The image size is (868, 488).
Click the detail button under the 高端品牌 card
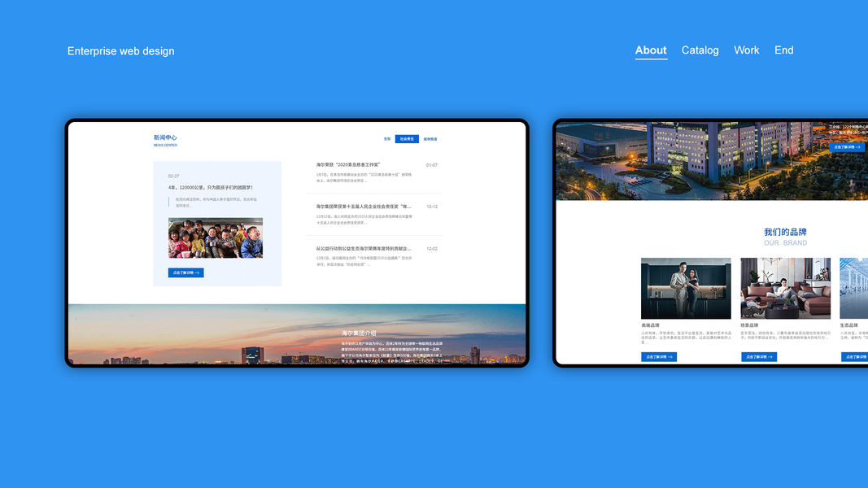(x=659, y=357)
